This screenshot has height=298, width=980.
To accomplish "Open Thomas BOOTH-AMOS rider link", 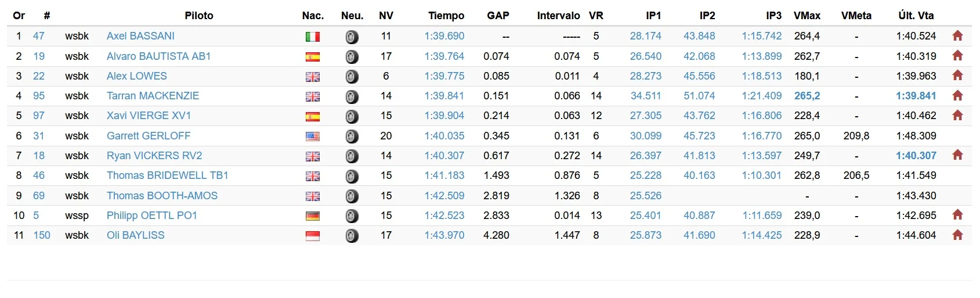I will [162, 196].
